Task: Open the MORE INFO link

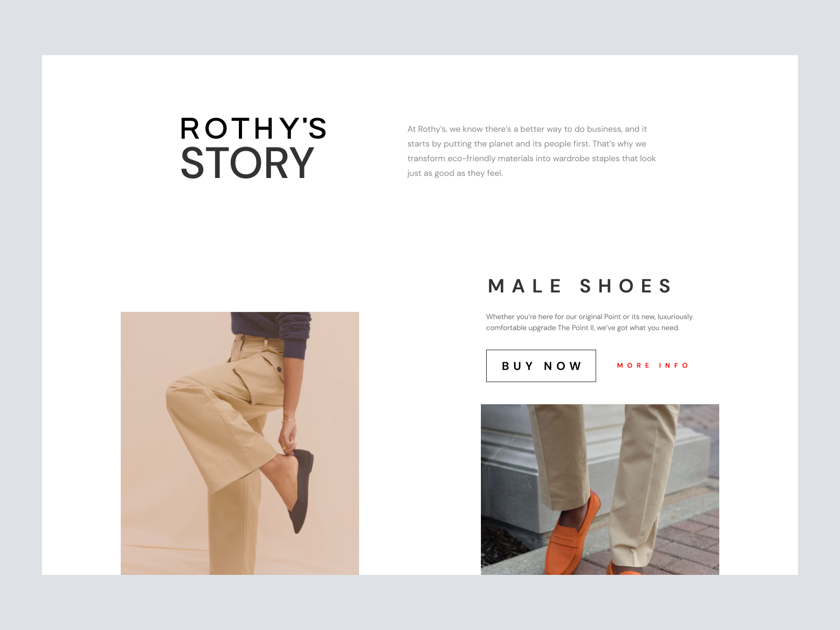Action: 653,365
